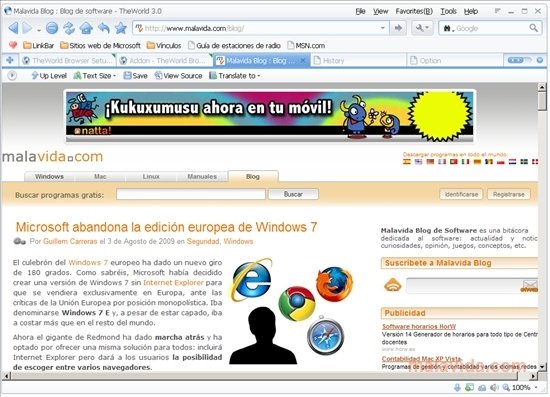The image size is (550, 397).
Task: Click the Save toolbar button
Action: point(135,75)
